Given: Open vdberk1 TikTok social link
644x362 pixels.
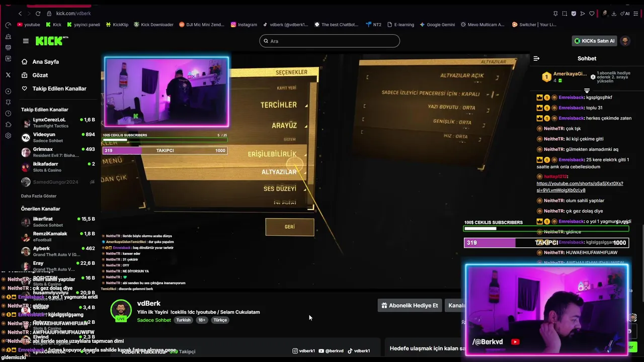Looking at the screenshot, I should click(359, 351).
